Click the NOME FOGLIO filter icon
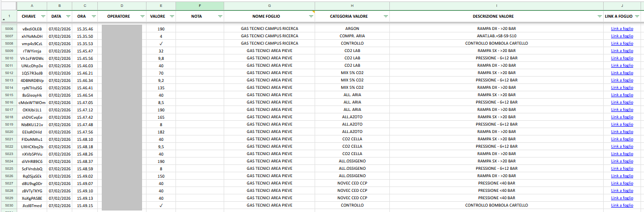Image resolution: width=644 pixels, height=212 pixels. click(x=311, y=16)
